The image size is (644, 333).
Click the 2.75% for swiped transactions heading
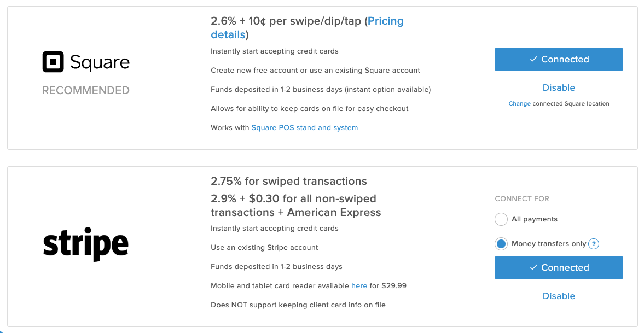point(289,182)
